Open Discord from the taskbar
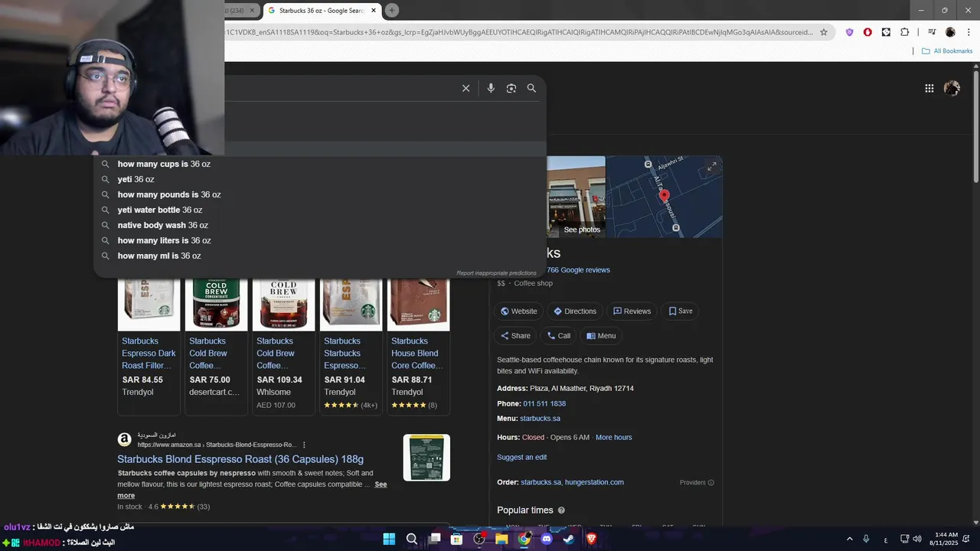The height and width of the screenshot is (551, 980). pyautogui.click(x=546, y=539)
